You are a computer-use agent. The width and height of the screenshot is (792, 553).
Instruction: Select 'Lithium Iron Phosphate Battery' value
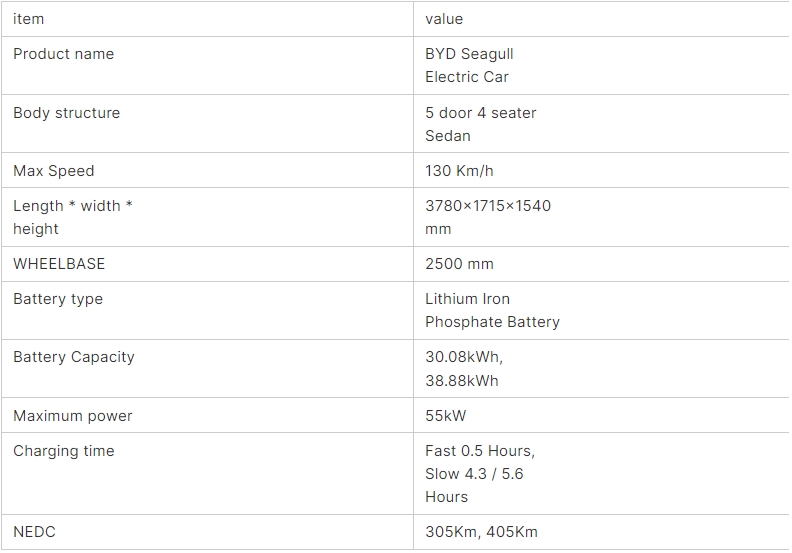click(492, 310)
